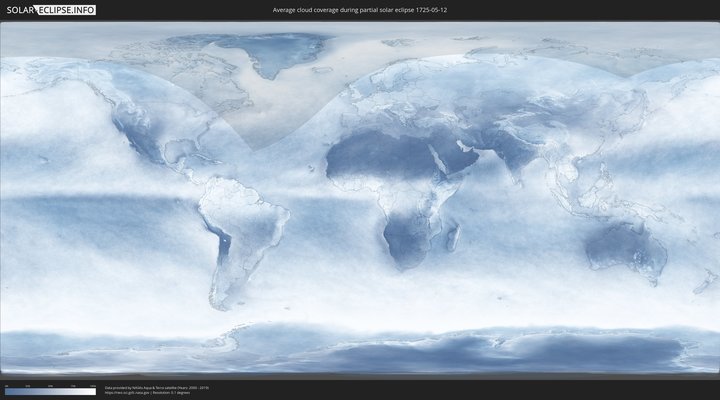Screen dimensions: 720x400
Task: Click Madagascar island on the map
Action: pos(453,237)
